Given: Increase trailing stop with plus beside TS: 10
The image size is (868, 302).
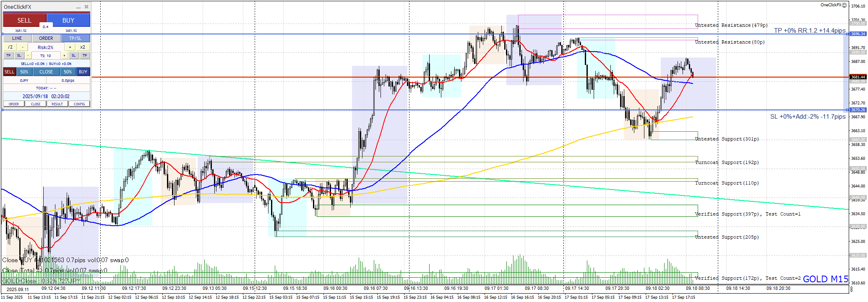Looking at the screenshot, I should (64, 55).
